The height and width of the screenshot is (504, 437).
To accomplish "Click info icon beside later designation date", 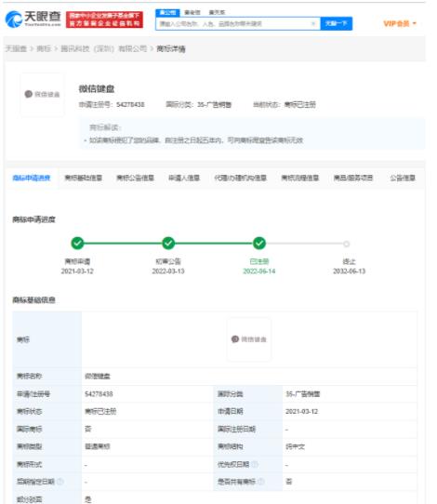I will point(60,482).
